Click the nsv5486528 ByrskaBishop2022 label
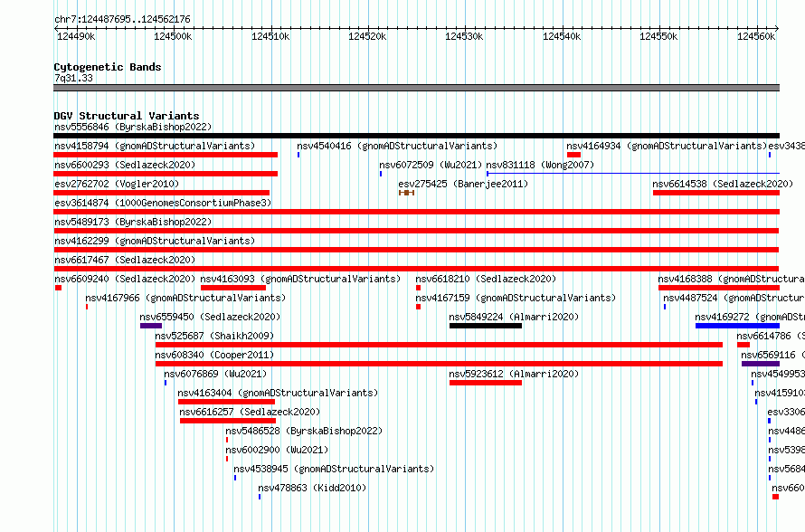805x532 pixels. (304, 431)
